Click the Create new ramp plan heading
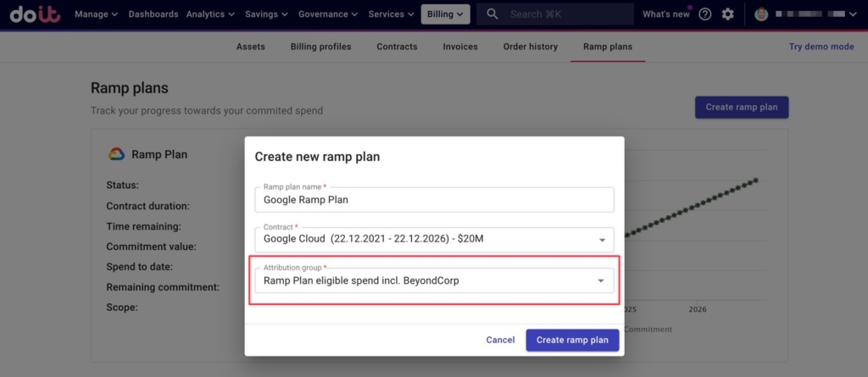Viewport: 868px width, 377px height. coord(317,157)
